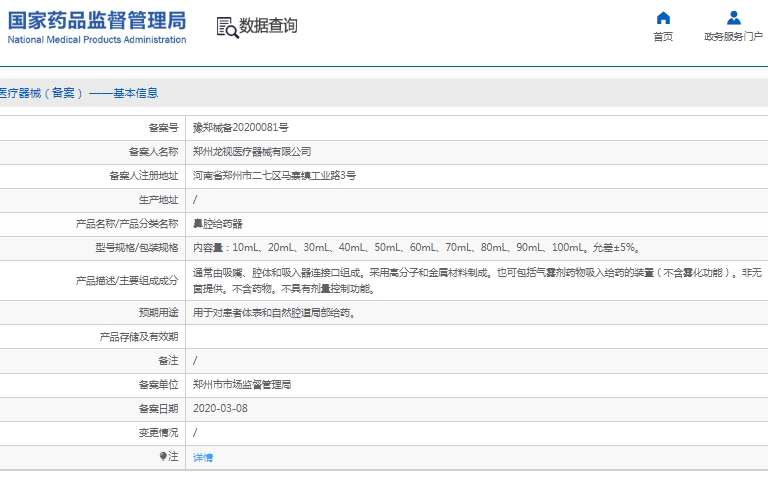Image resolution: width=768 pixels, height=480 pixels.
Task: Click the 产品描述/主要组成成分 label
Action: coord(127,281)
